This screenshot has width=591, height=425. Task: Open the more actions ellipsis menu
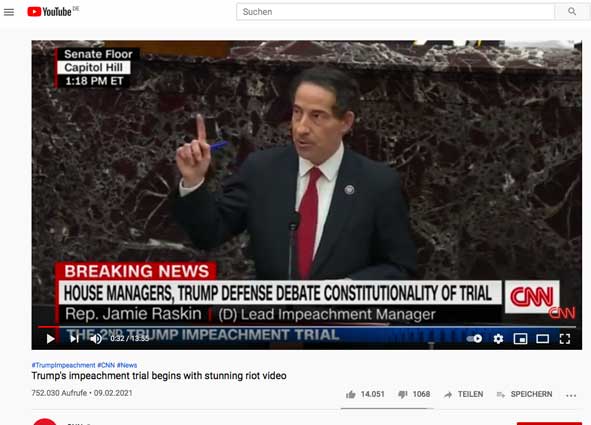(571, 395)
